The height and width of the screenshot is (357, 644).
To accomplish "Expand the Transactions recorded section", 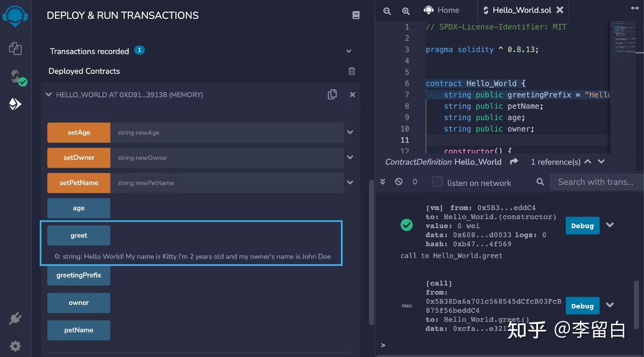I will pyautogui.click(x=349, y=51).
